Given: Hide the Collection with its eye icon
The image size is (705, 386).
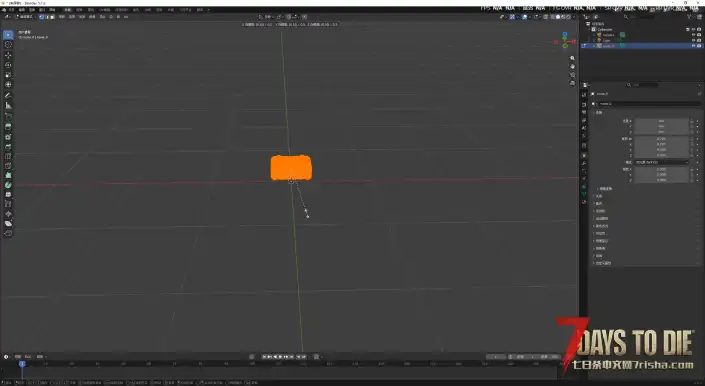Looking at the screenshot, I should pos(693,29).
